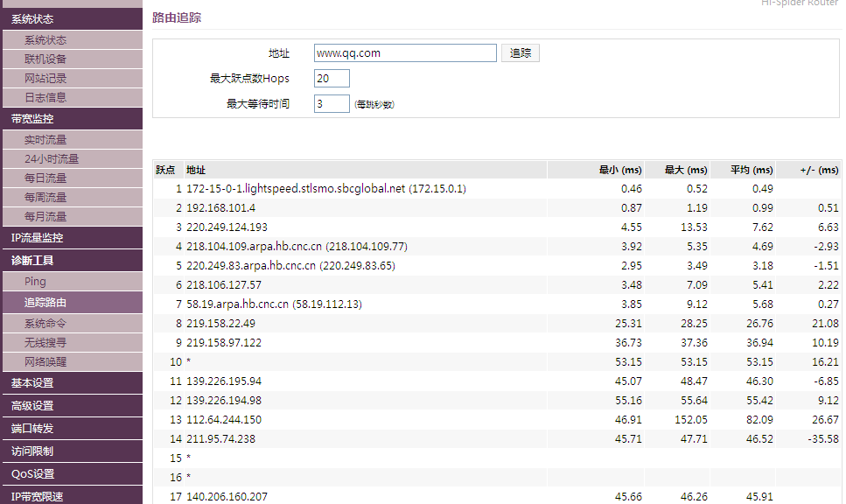
Task: Open 日志信息 log page
Action: point(45,98)
